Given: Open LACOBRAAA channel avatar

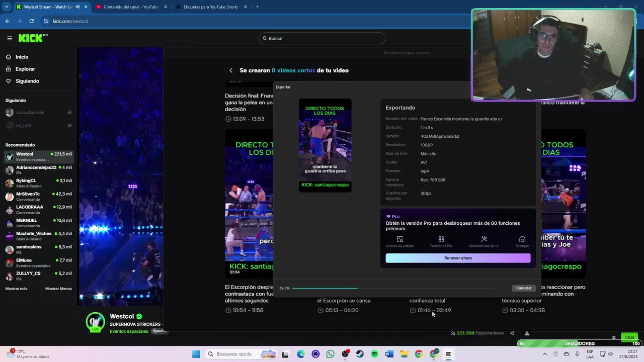Looking at the screenshot, I should [10, 210].
